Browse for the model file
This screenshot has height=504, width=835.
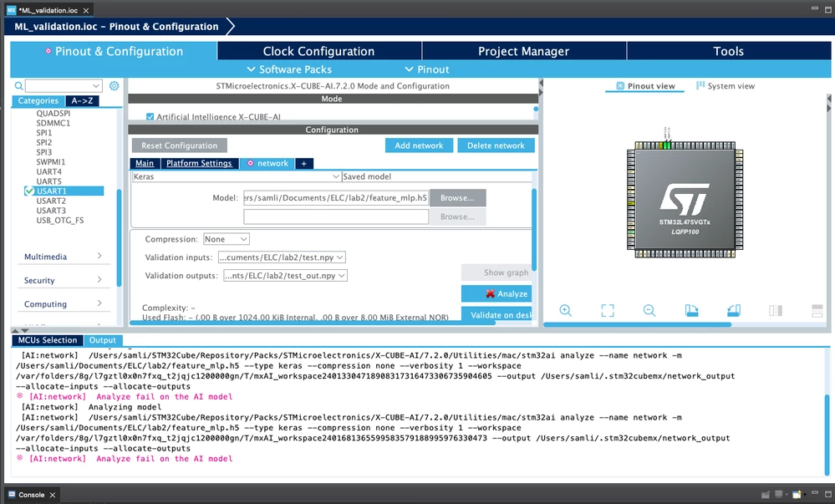click(457, 197)
